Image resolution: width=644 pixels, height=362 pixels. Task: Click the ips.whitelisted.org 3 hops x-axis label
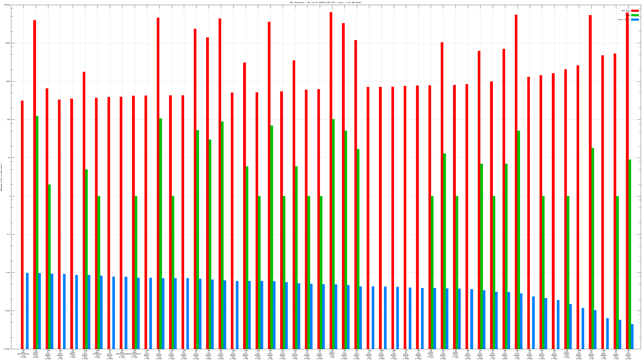(23, 354)
